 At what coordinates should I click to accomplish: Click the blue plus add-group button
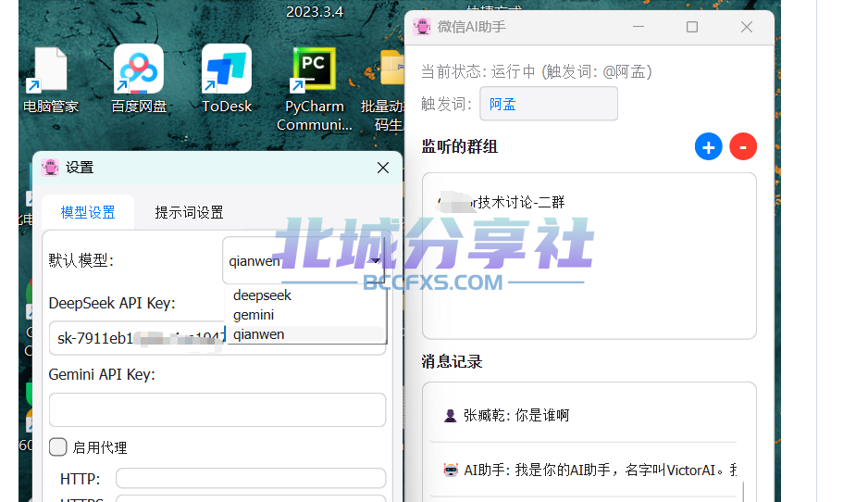[708, 146]
